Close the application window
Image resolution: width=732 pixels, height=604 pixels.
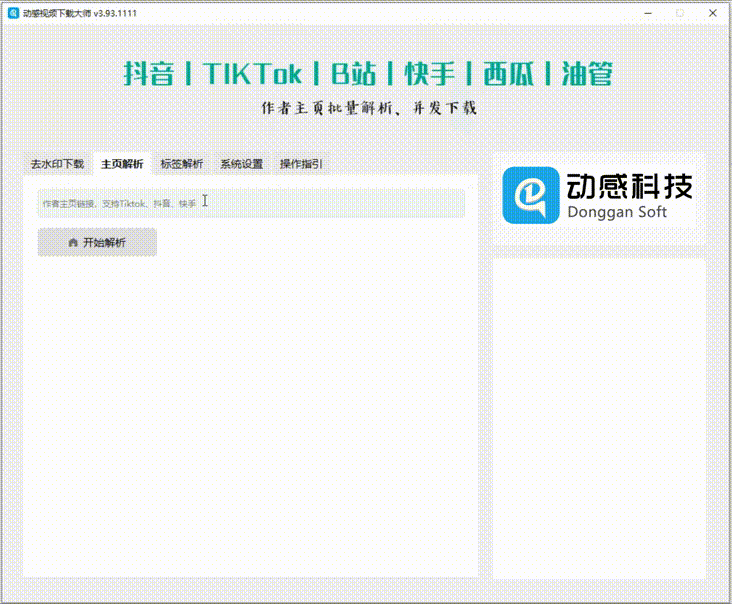(x=713, y=13)
